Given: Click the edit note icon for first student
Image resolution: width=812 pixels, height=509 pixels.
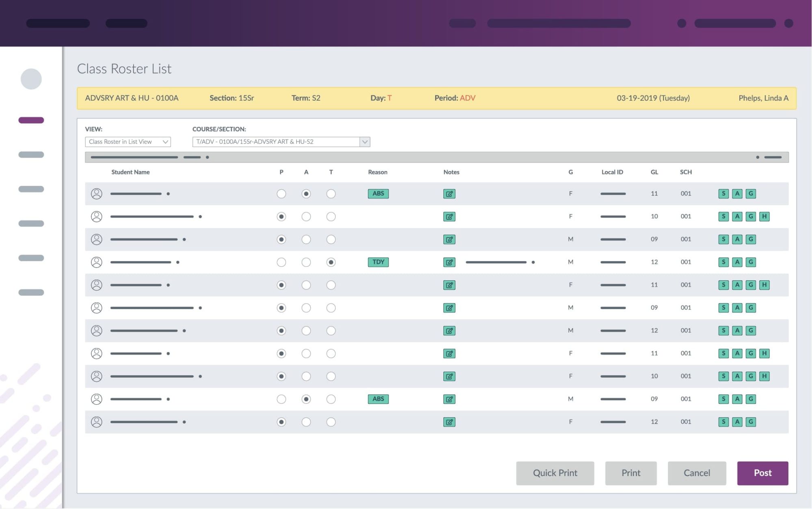Looking at the screenshot, I should coord(449,193).
